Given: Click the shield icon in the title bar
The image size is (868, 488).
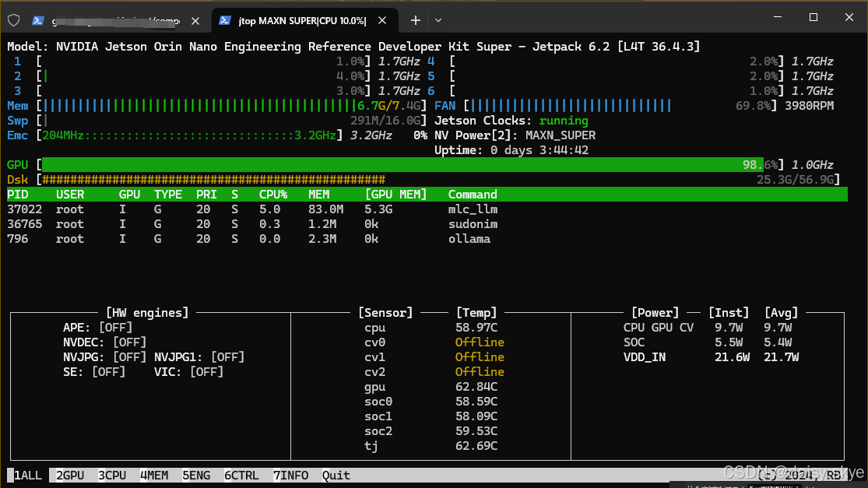Looking at the screenshot, I should pyautogui.click(x=14, y=20).
